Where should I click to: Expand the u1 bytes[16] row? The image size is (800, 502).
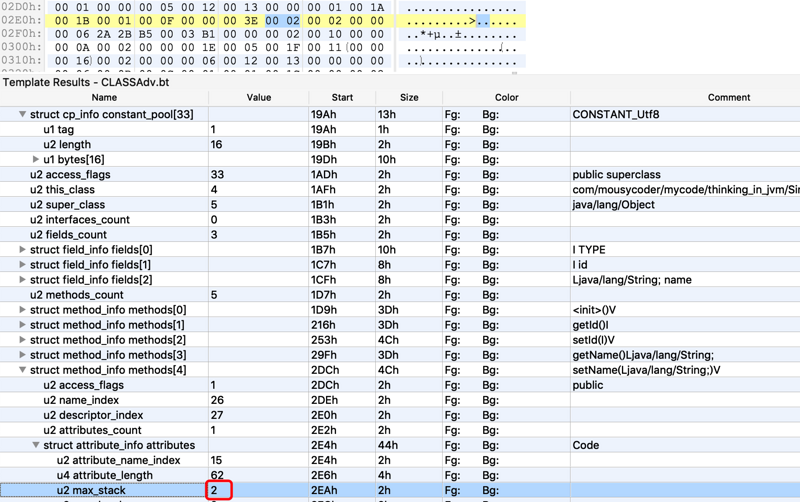(x=36, y=159)
